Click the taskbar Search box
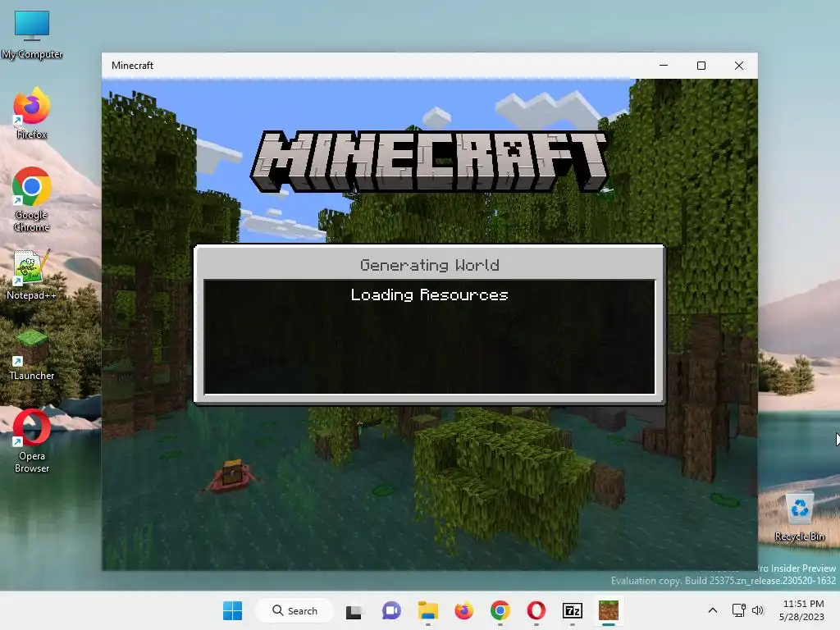 click(x=294, y=610)
